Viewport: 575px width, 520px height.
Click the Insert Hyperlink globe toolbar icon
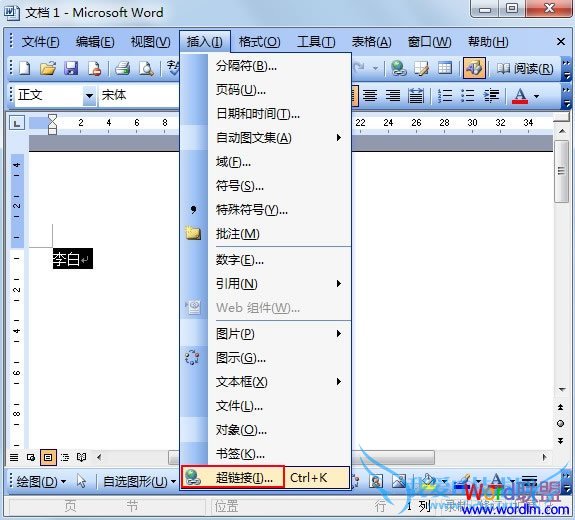coord(398,68)
